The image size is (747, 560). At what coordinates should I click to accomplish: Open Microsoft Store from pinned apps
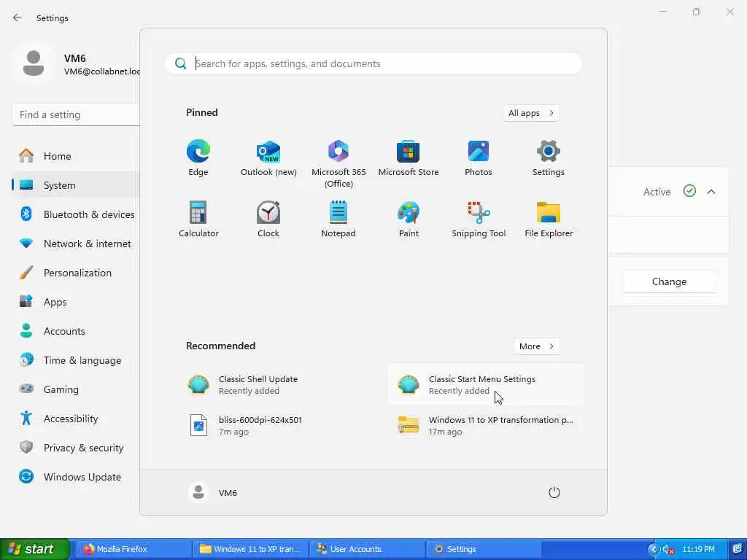pyautogui.click(x=409, y=158)
